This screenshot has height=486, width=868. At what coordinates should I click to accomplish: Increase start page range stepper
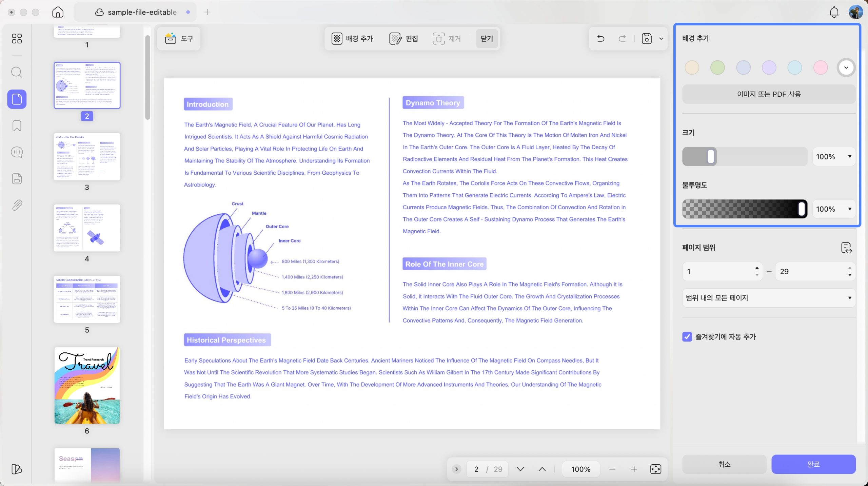pyautogui.click(x=757, y=268)
